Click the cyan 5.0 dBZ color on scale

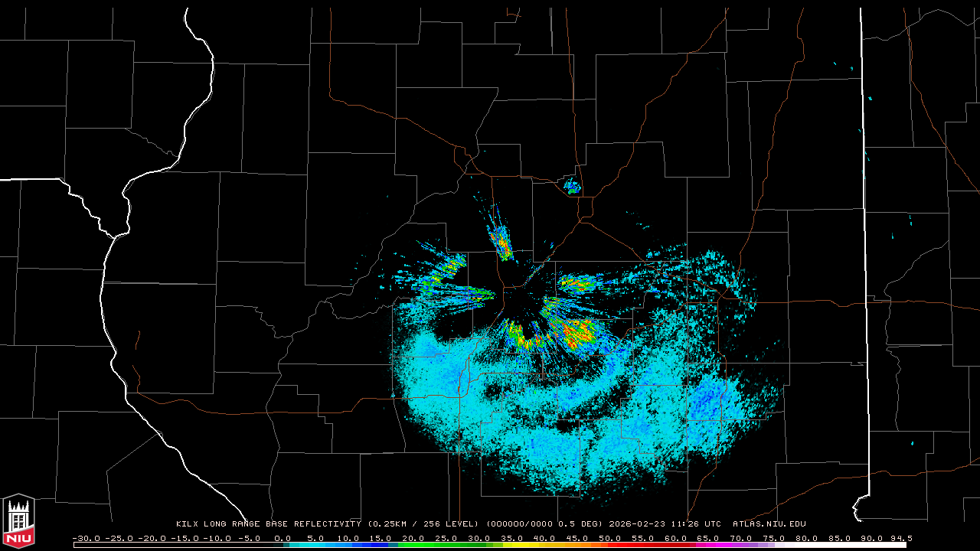click(x=315, y=545)
